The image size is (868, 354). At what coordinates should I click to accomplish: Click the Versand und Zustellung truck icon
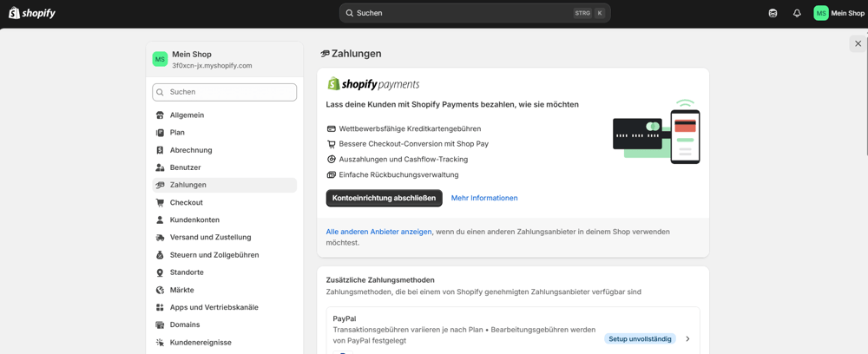tap(160, 238)
